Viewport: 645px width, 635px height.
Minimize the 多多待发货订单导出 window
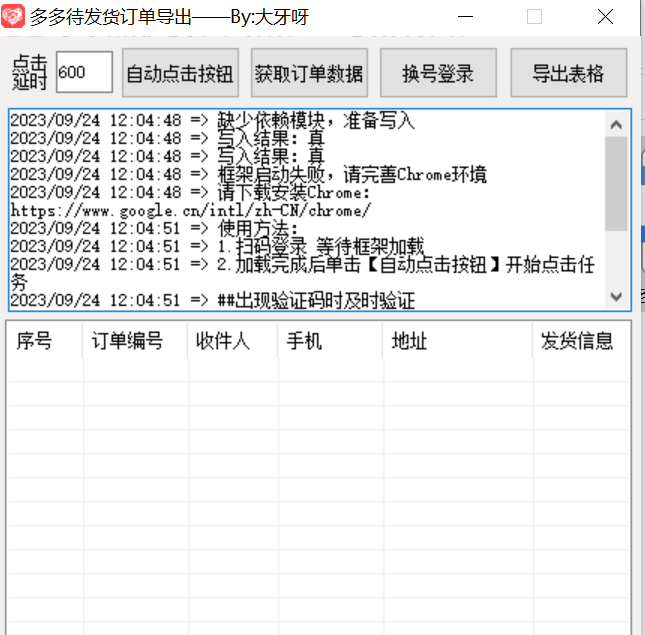point(466,17)
